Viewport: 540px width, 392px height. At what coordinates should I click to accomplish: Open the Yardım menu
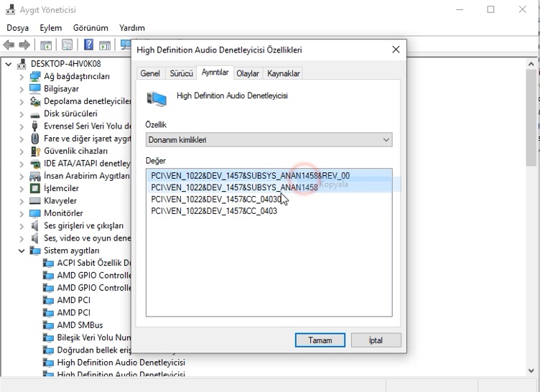click(x=132, y=28)
